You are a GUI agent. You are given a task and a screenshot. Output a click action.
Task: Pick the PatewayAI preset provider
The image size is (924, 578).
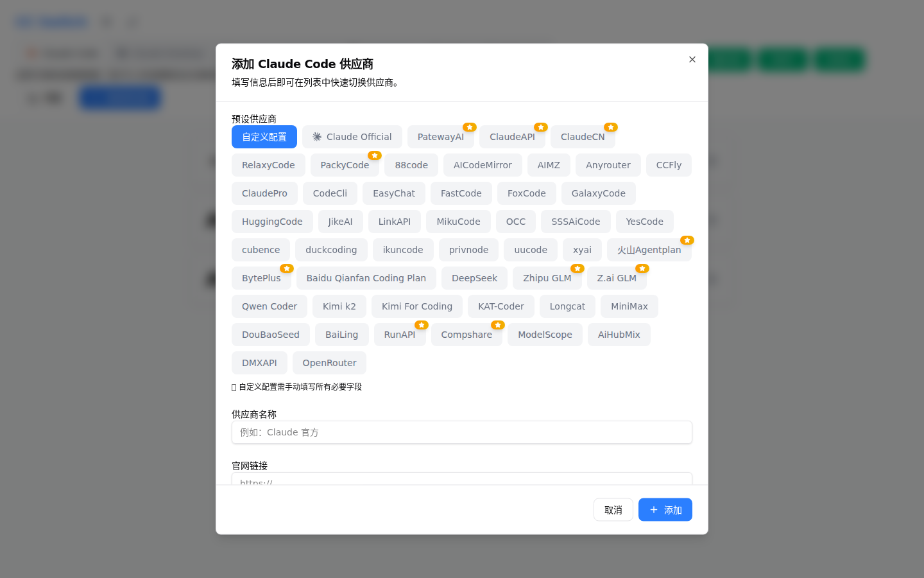[441, 137]
